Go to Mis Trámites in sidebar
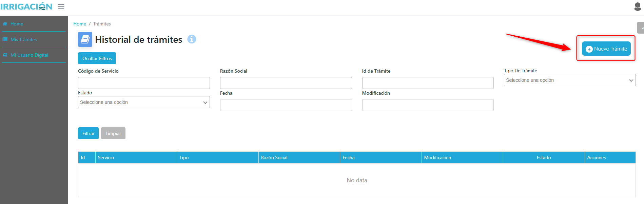644x204 pixels. pos(23,39)
